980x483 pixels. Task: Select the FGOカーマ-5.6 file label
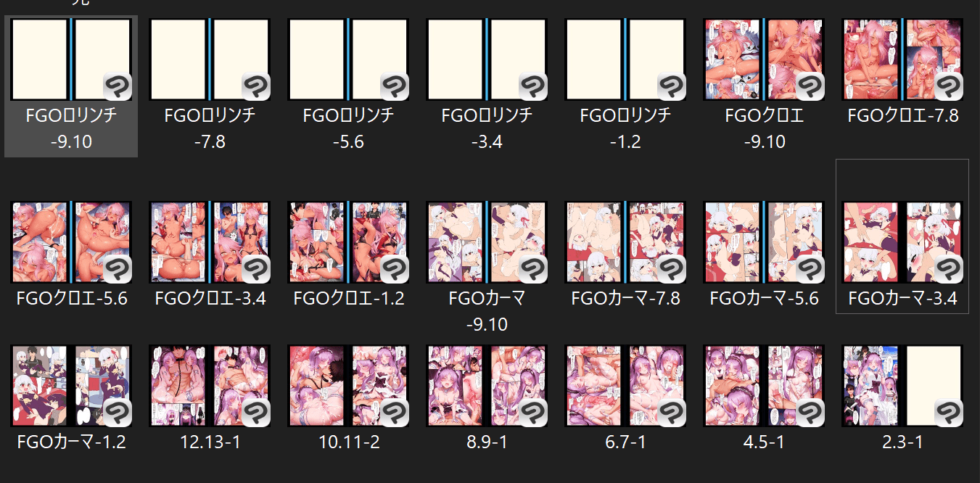(764, 298)
